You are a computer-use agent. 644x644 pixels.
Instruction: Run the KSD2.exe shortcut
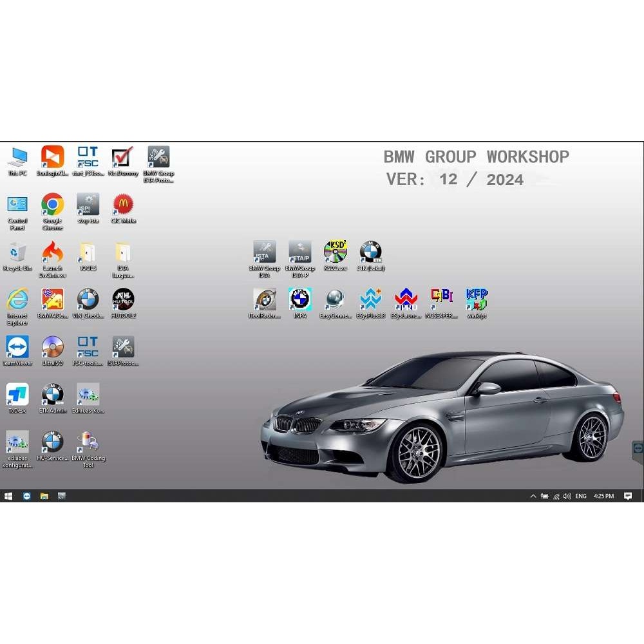click(x=335, y=256)
